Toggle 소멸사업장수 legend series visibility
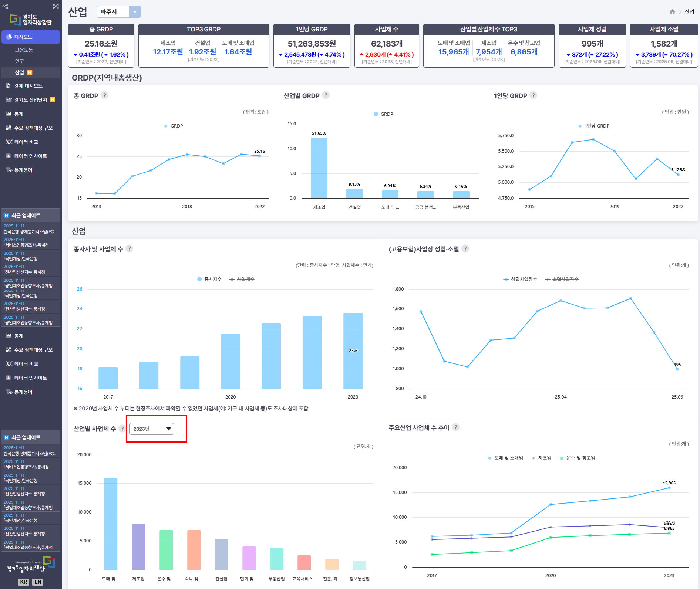Viewport: 700px width, 589px height. [562, 279]
